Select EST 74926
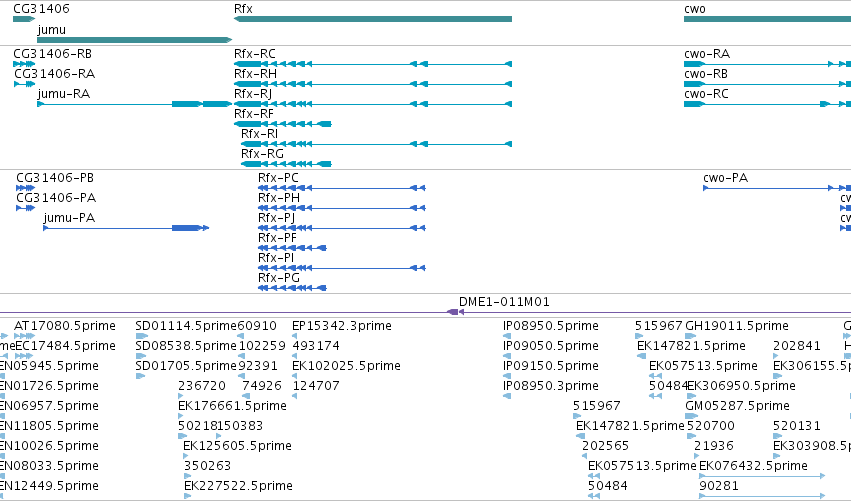 tap(262, 386)
